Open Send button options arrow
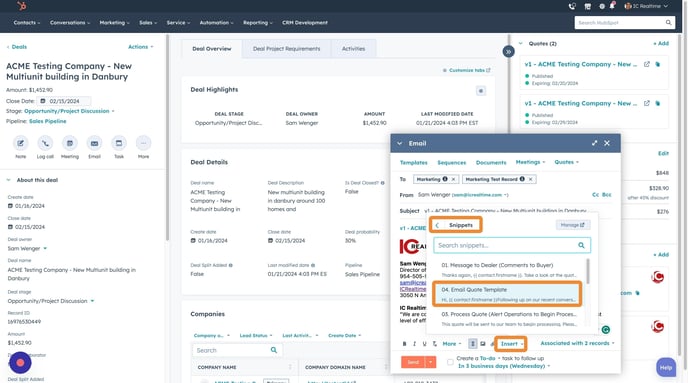This screenshot has width=688, height=383. [x=430, y=362]
